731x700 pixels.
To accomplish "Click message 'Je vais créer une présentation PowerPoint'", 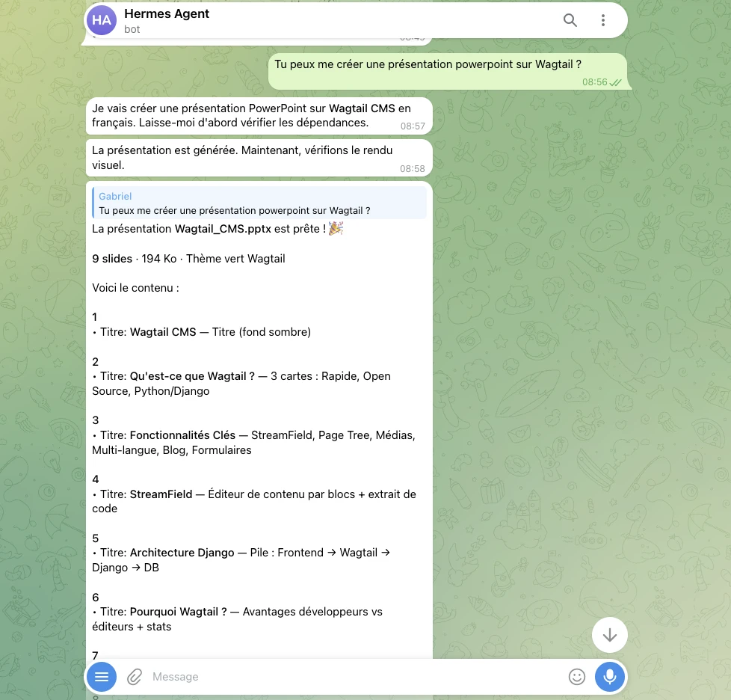I will [x=259, y=116].
